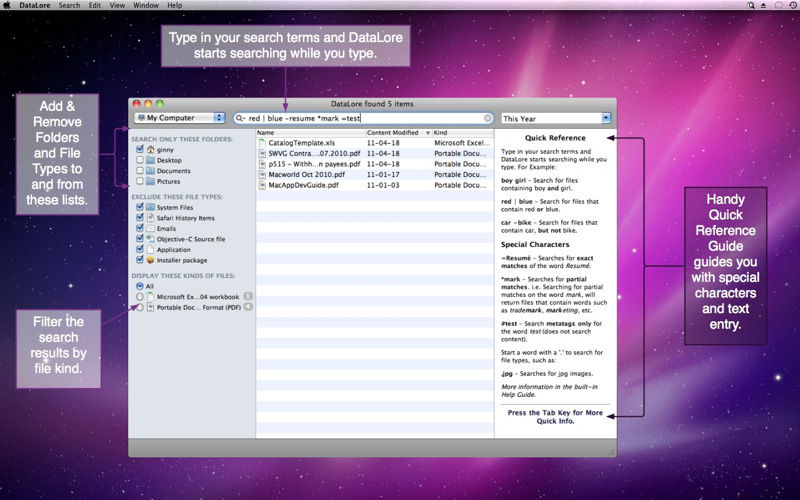800x500 pixels.
Task: Click the Excel workbook kind icon
Action: 151,296
